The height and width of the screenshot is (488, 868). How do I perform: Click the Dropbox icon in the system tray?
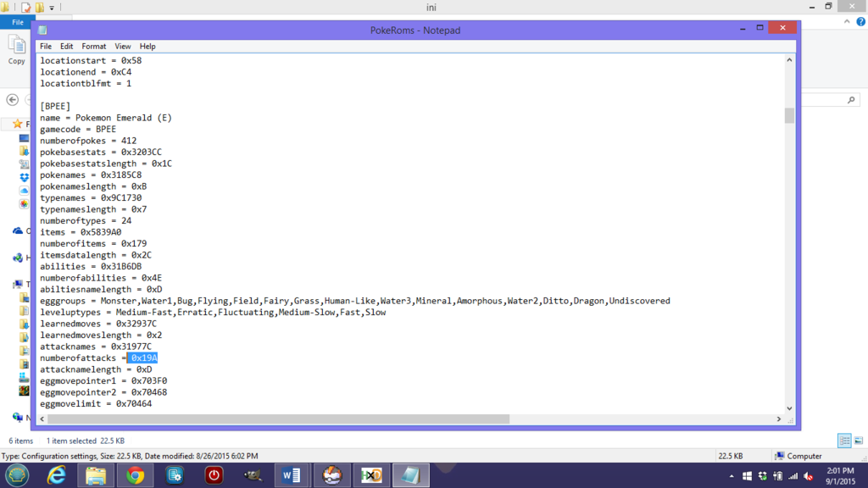pyautogui.click(x=762, y=476)
